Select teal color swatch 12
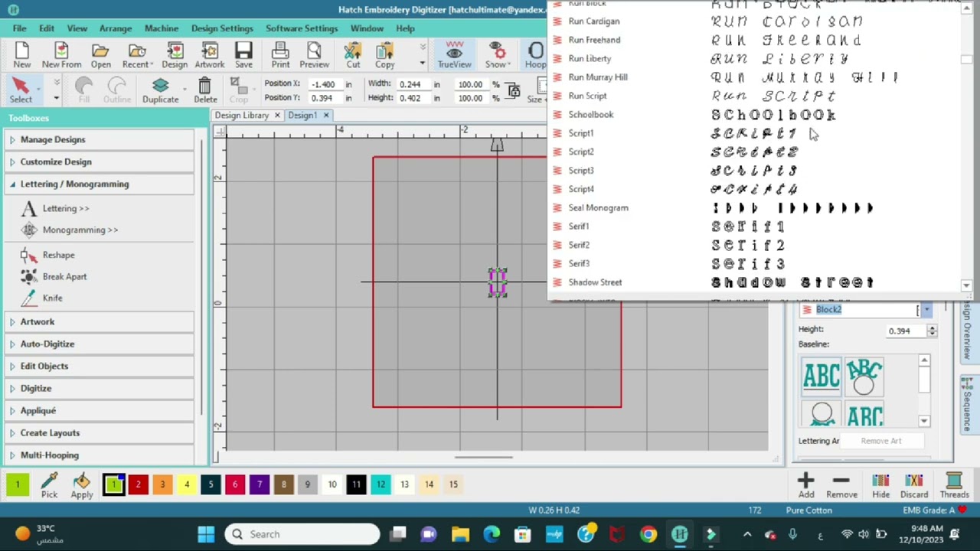The width and height of the screenshot is (980, 551). coord(381,484)
